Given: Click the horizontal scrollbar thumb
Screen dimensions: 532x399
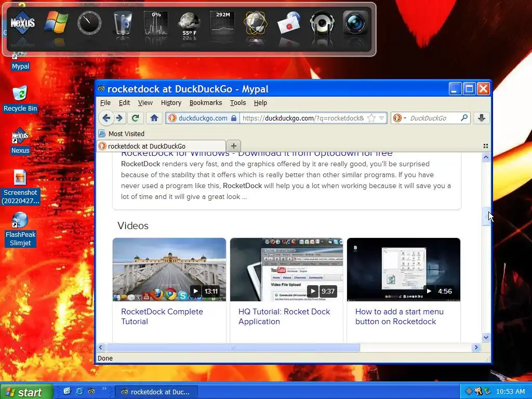Looking at the screenshot, I should pos(233,347).
